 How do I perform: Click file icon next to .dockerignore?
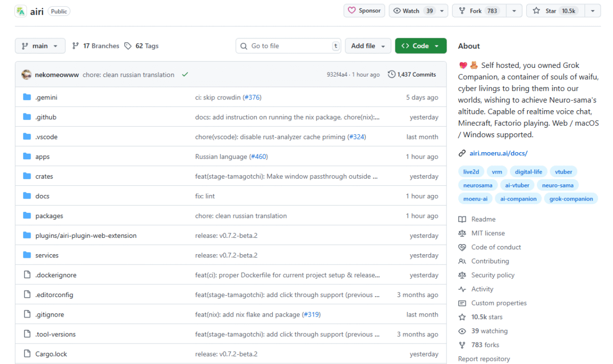[27, 275]
